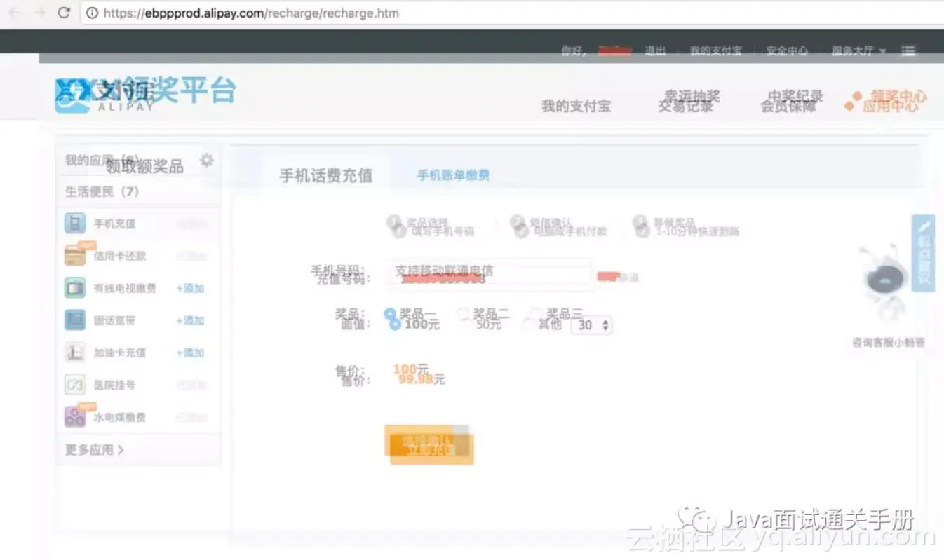Viewport: 944px width, 560px height.
Task: Open the 30 amount dropdown
Action: (592, 325)
